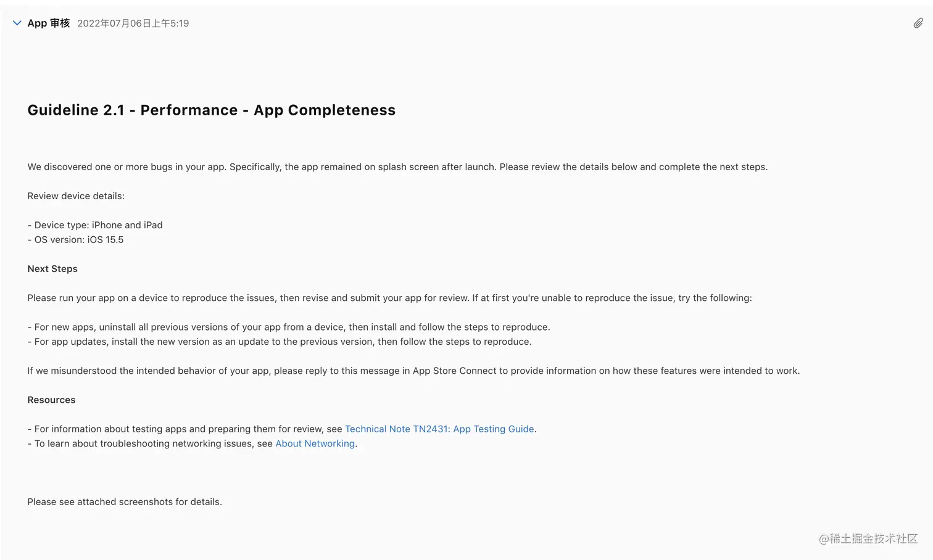Click 'Please see attached screenshots for details' text
This screenshot has width=933, height=560.
pos(125,502)
